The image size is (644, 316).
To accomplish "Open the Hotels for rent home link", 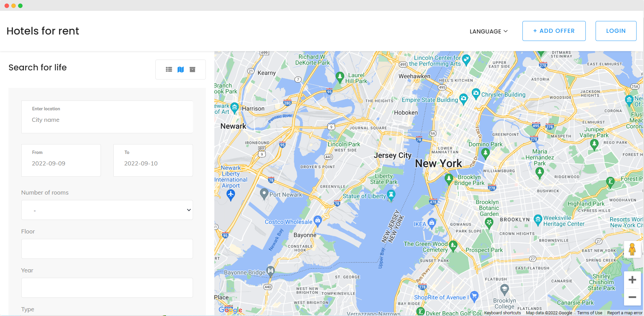I will (x=43, y=31).
